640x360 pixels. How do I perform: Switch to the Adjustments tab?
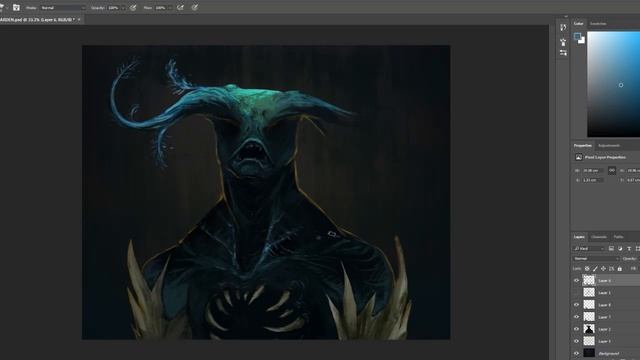(609, 145)
